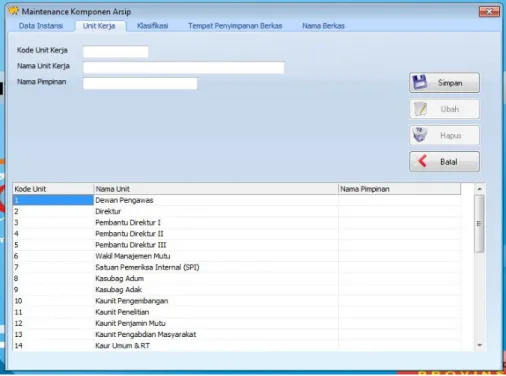Click the recycle bin Hapus icon
This screenshot has width=506, height=376.
click(420, 135)
